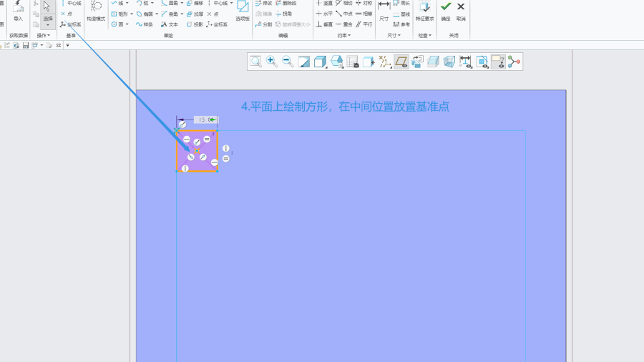The height and width of the screenshot is (362, 644).
Task: Click the Zoom In magnifier icon
Action: point(272,62)
